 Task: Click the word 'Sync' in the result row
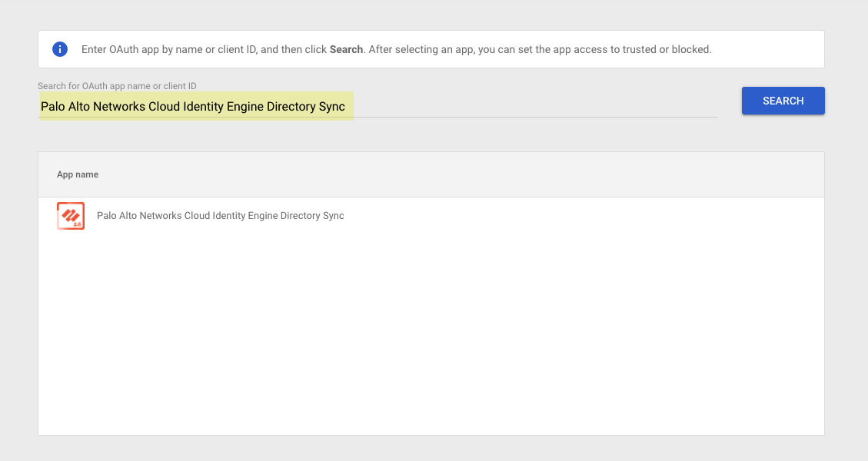click(x=334, y=216)
